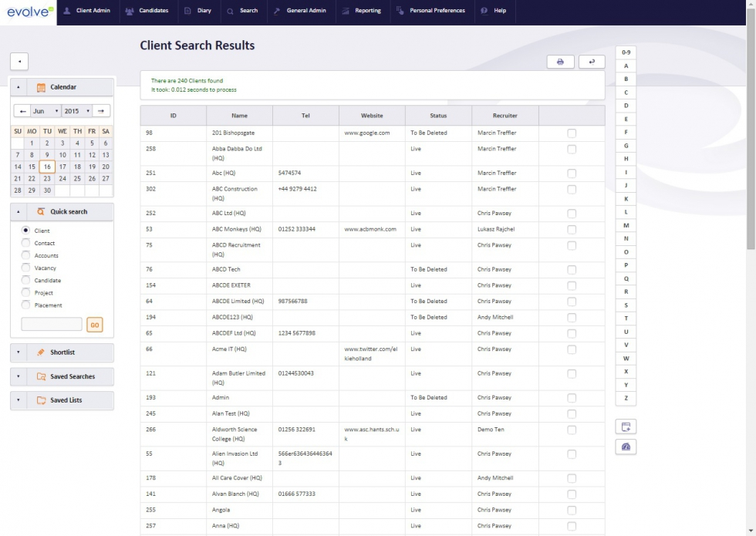The image size is (756, 536).
Task: Click the Quick search magnifier icon
Action: tap(41, 211)
